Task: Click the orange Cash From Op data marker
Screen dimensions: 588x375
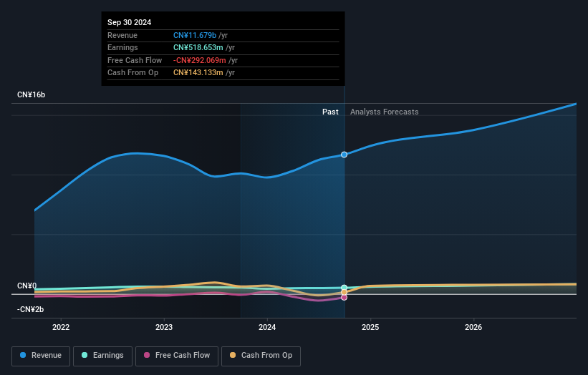Action: 344,292
